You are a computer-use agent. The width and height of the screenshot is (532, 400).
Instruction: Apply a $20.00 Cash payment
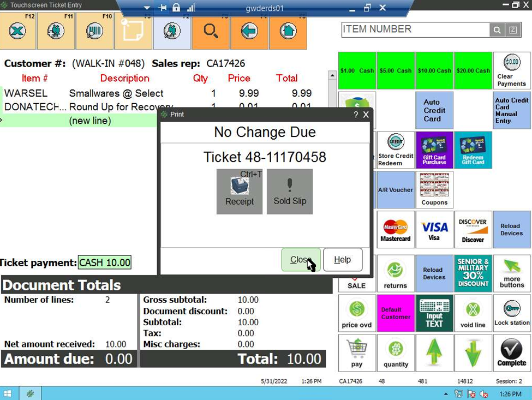473,70
